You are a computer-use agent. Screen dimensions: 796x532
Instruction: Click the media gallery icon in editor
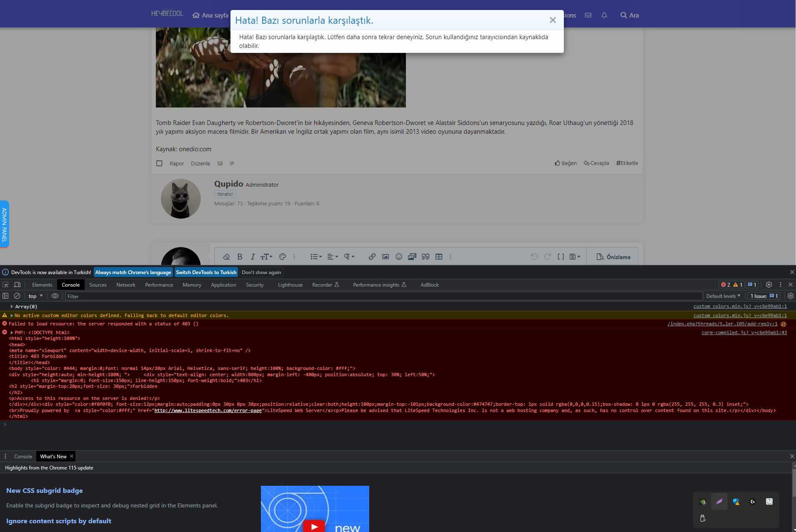412,257
